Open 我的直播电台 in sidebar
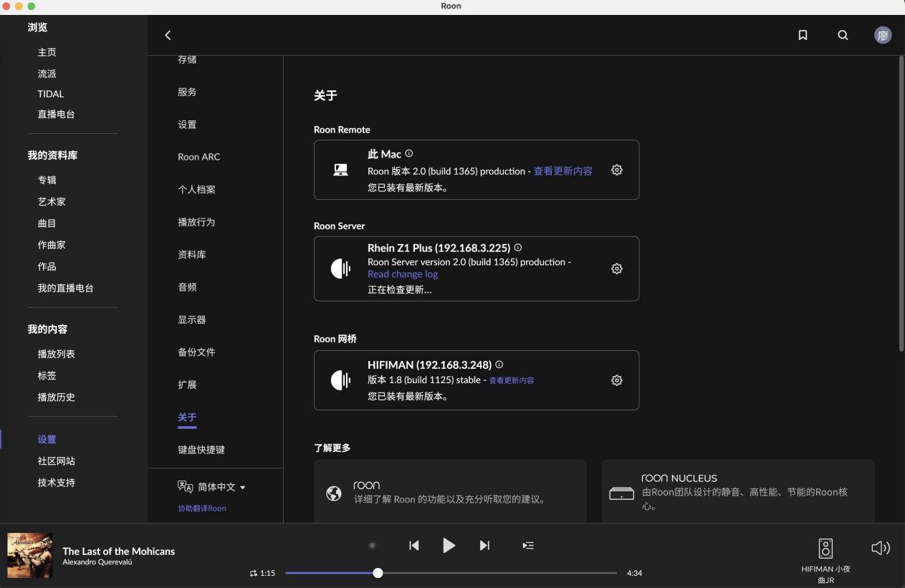The image size is (905, 588). [x=66, y=288]
